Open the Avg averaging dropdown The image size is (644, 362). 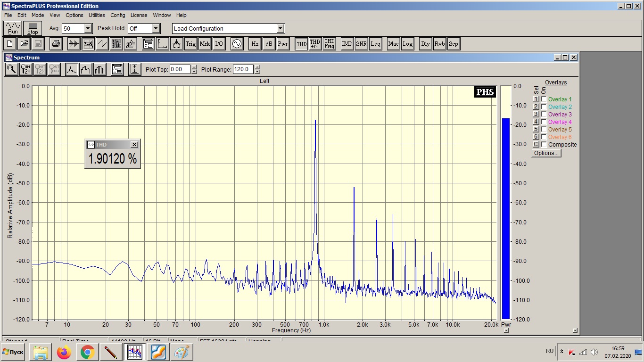(88, 28)
